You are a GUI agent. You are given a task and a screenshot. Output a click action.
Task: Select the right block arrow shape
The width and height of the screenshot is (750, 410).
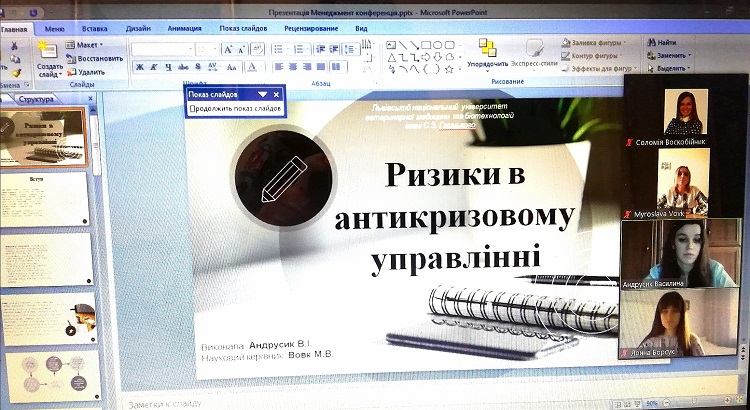pos(426,57)
